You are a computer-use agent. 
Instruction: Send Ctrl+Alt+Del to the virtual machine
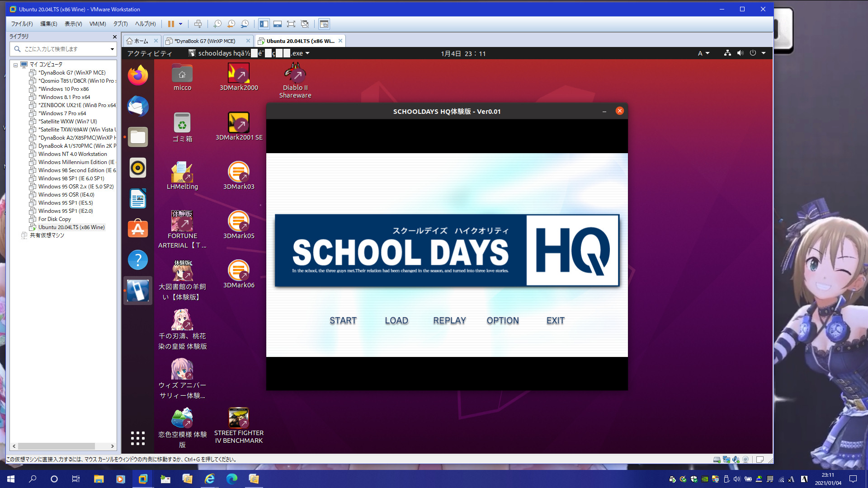coord(198,24)
